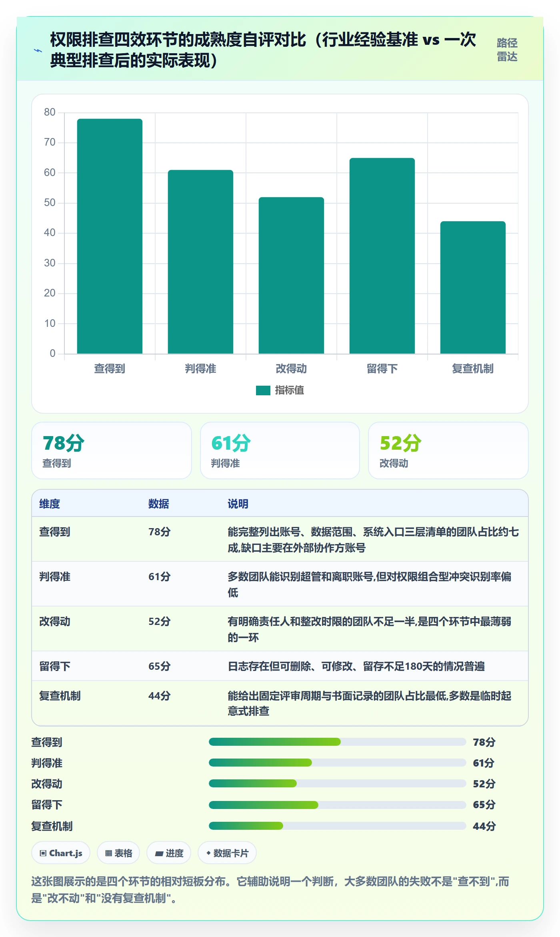Image resolution: width=560 pixels, height=937 pixels.
Task: Select the 留得下 table row label
Action: coord(55,666)
